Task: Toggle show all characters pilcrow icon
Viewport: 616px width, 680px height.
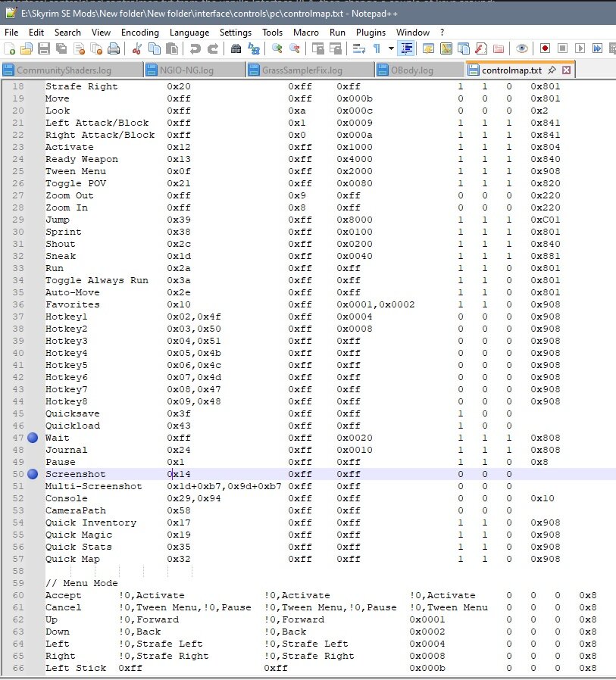Action: tap(377, 48)
